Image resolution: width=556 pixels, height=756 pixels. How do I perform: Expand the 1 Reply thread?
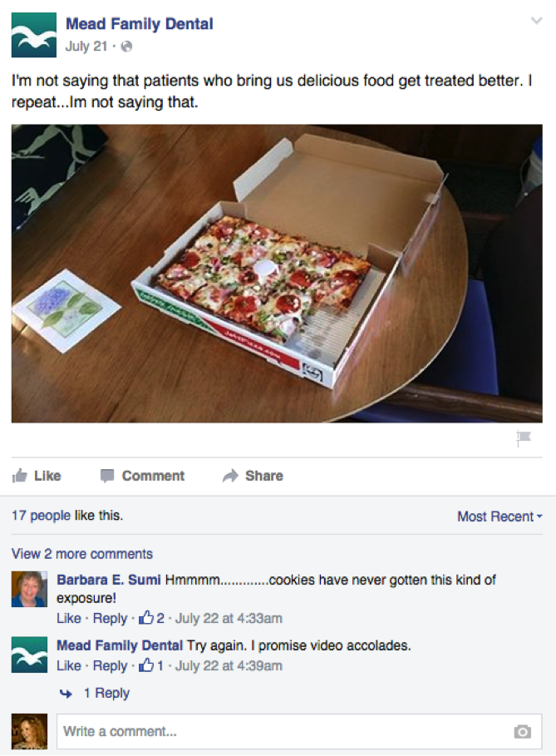click(x=95, y=694)
